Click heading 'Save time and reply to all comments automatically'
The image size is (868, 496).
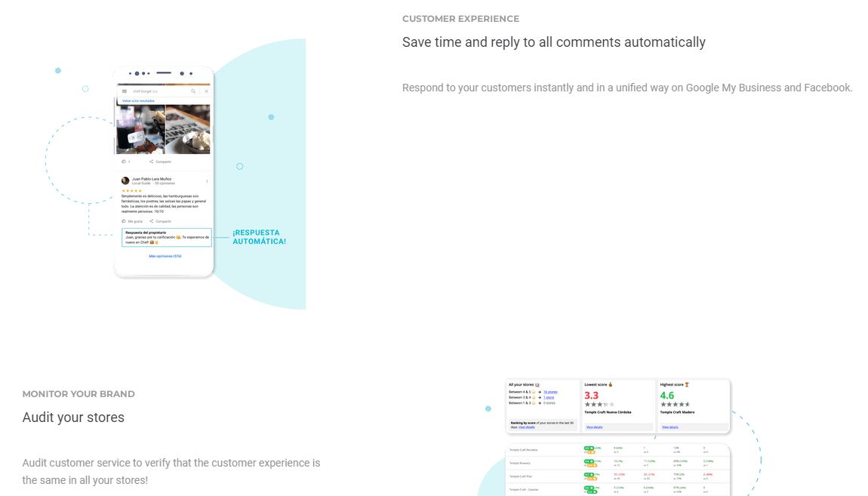(553, 42)
